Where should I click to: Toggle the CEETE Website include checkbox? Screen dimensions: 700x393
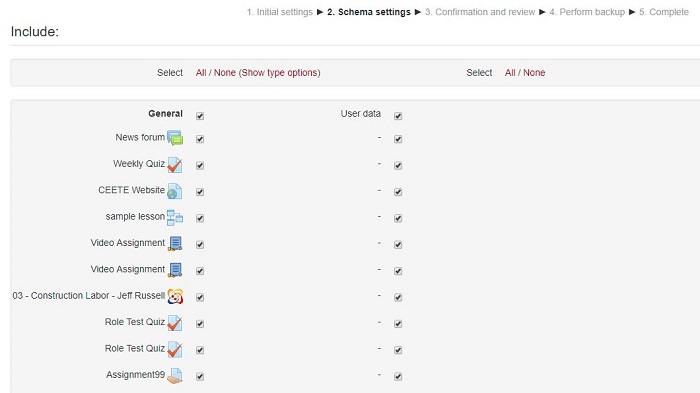[200, 192]
